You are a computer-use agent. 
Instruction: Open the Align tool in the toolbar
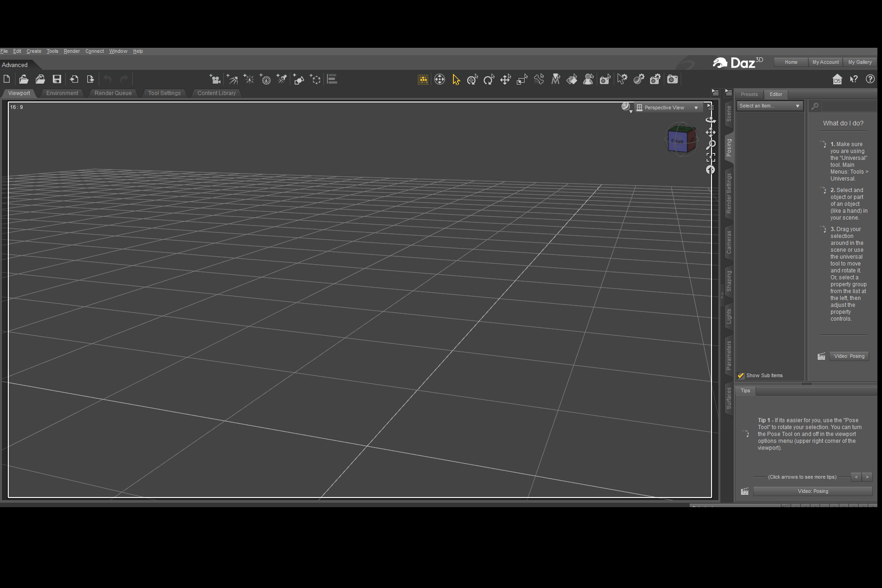[332, 79]
